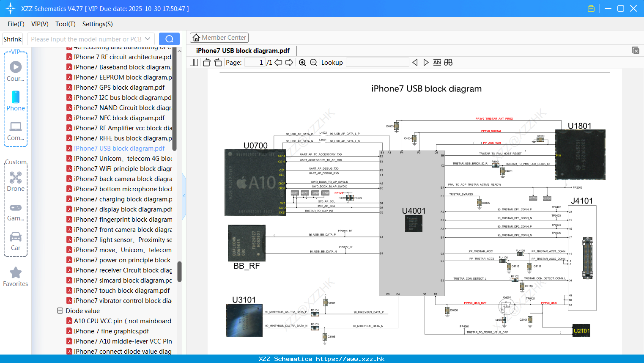Open iPhone7 Baseband block diagram file

(x=119, y=67)
